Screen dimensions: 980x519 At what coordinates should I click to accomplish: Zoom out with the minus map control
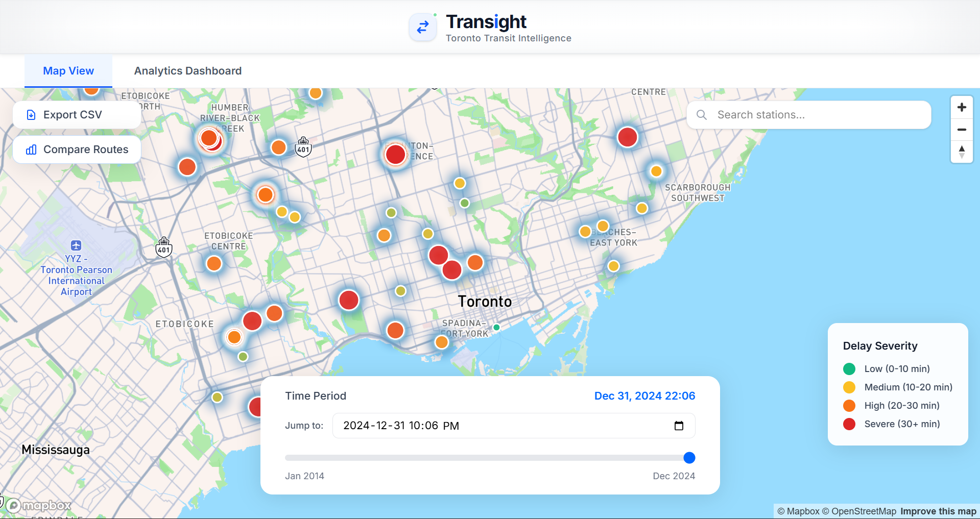pos(962,130)
